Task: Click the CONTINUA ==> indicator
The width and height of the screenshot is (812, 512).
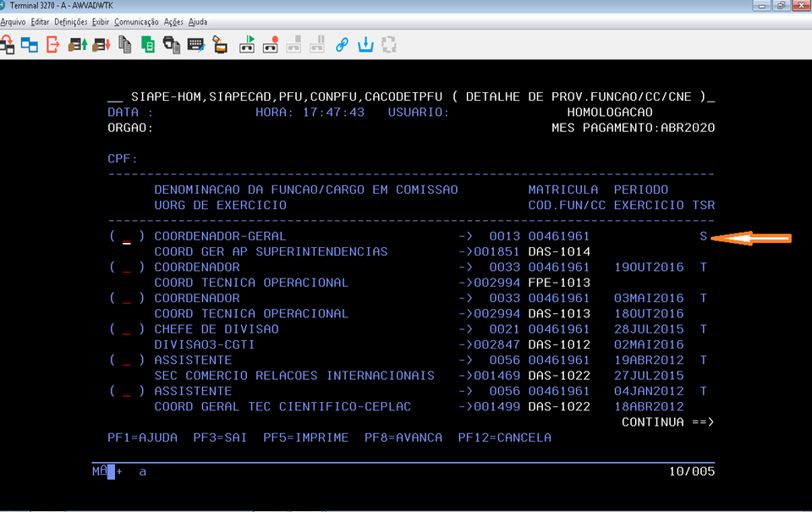Action: [x=667, y=421]
